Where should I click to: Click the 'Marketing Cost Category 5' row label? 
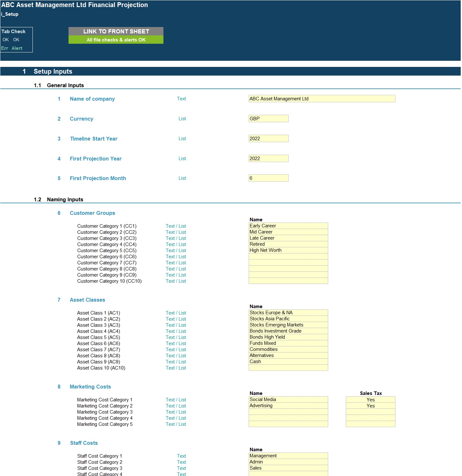tap(105, 424)
